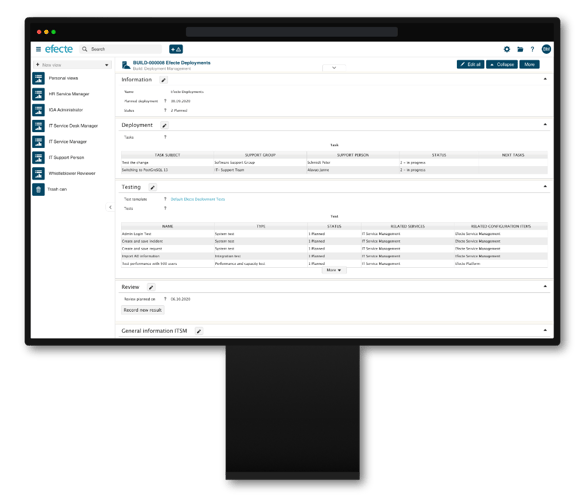Screen dimensions: 585x497
Task: Open the Switching to PostGreSQL 13 task row
Action: pyautogui.click(x=334, y=170)
